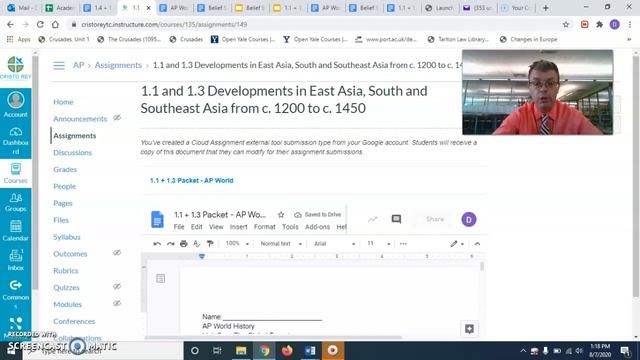
Task: Open a new Chrome tab
Action: point(546,8)
